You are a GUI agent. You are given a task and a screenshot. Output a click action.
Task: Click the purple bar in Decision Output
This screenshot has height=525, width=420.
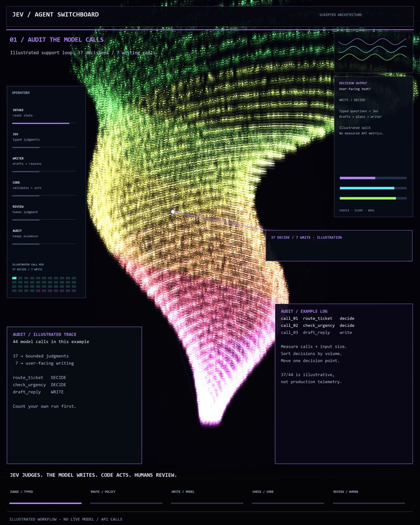coord(373,178)
